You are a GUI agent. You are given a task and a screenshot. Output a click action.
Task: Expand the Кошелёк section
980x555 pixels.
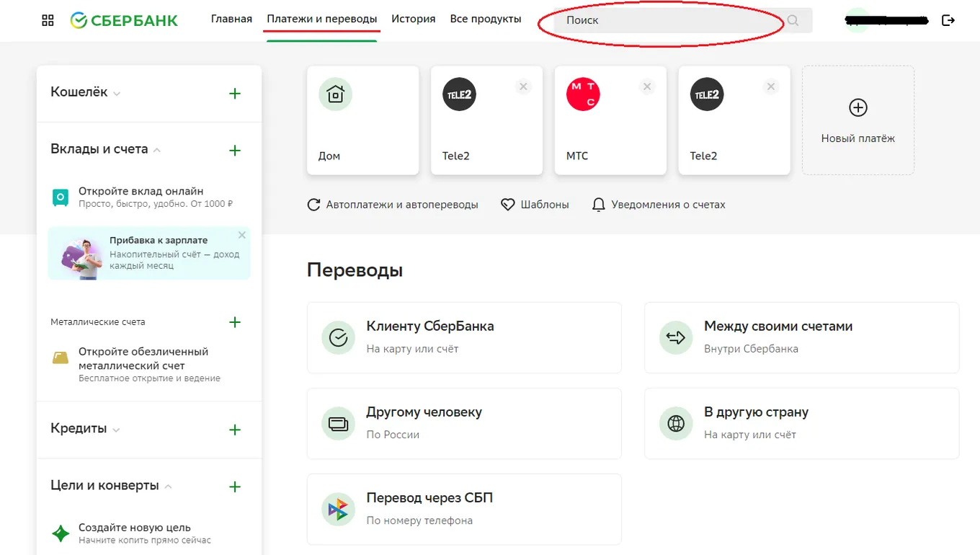click(86, 92)
